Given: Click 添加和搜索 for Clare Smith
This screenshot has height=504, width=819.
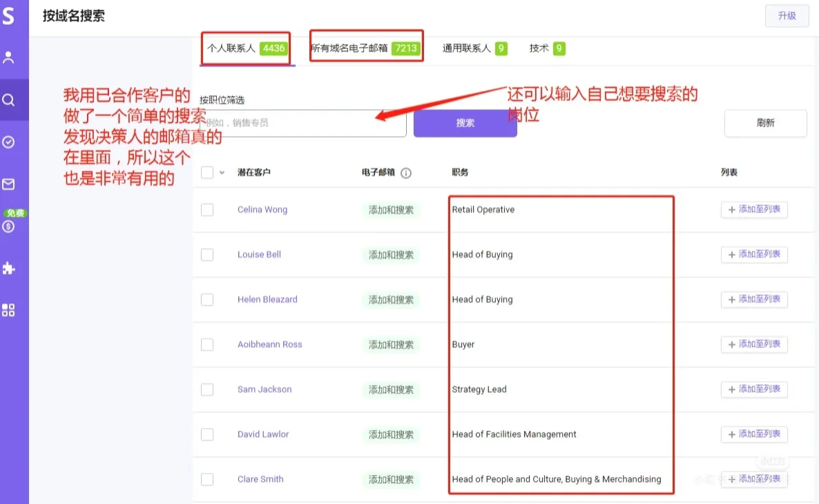Looking at the screenshot, I should pos(392,478).
